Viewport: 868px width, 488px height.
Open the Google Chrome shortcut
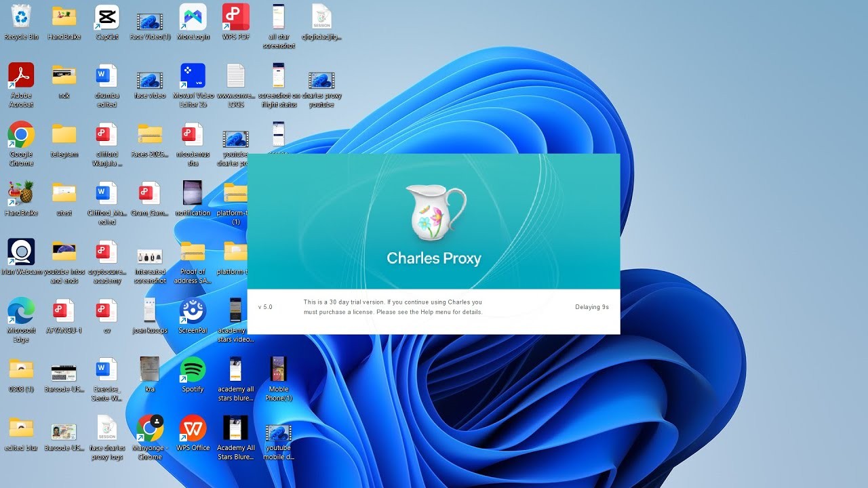[21, 144]
